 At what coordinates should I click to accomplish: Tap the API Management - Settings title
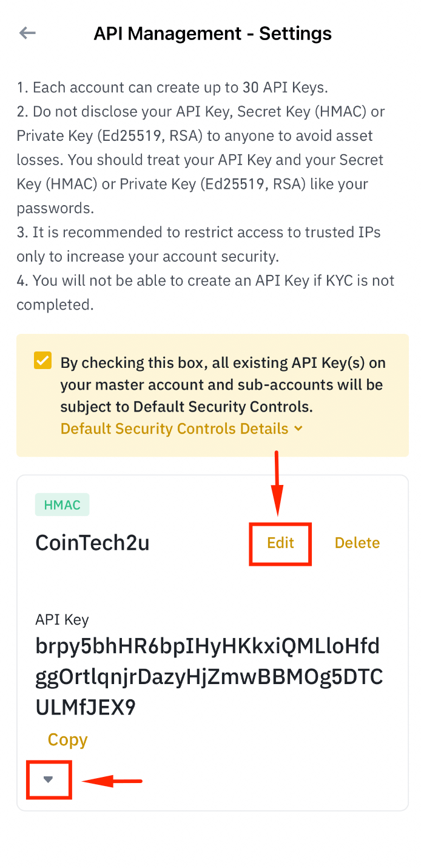tap(212, 33)
